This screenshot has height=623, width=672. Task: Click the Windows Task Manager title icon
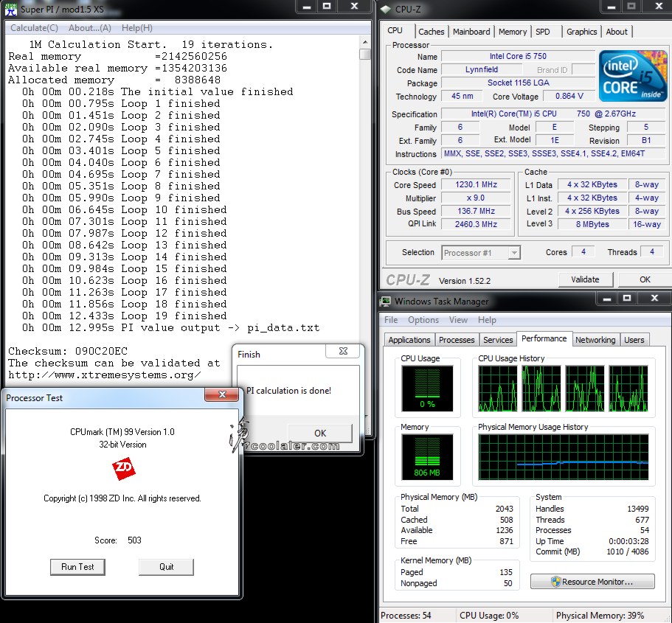click(385, 302)
